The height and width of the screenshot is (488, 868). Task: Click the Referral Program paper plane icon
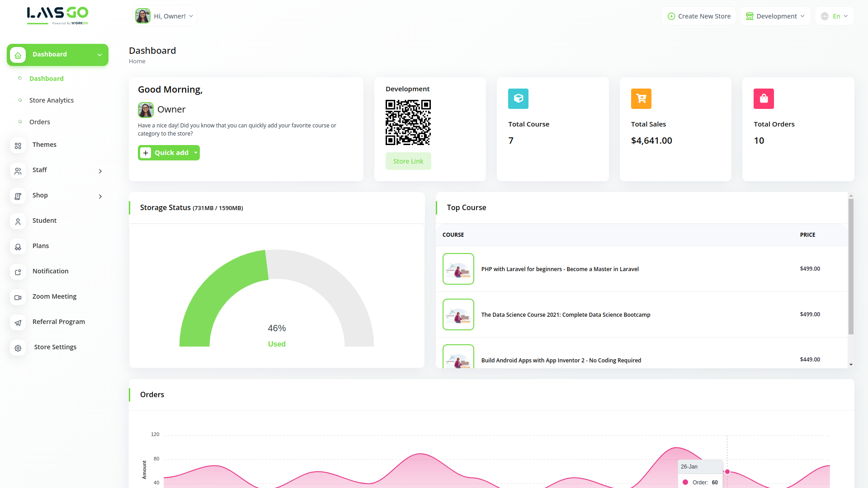18,323
